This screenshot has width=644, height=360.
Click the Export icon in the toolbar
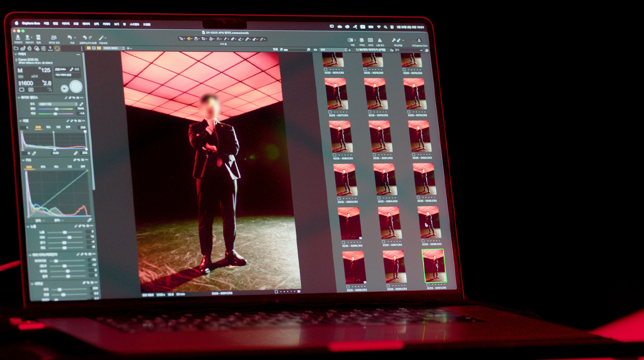tap(28, 38)
